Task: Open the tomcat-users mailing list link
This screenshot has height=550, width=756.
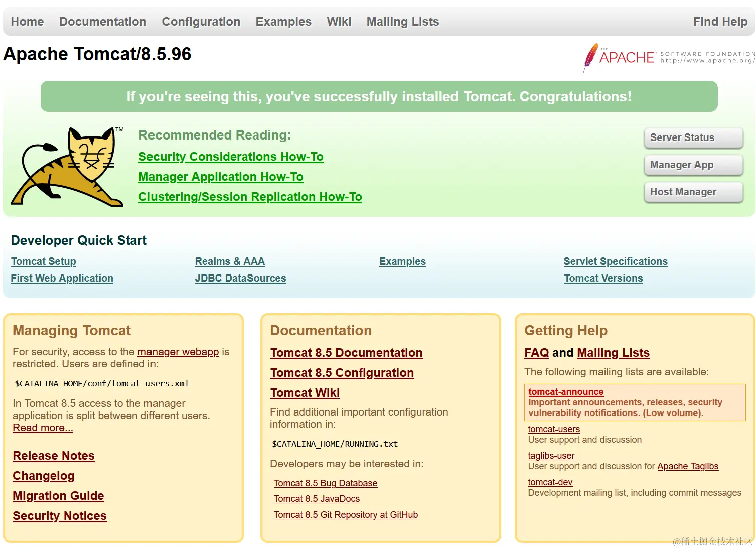Action: [x=554, y=429]
